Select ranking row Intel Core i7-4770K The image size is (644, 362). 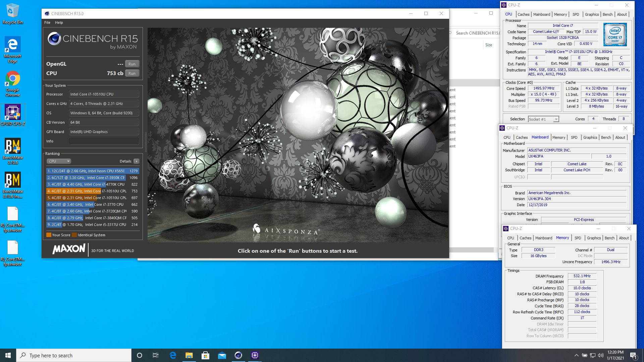point(93,184)
